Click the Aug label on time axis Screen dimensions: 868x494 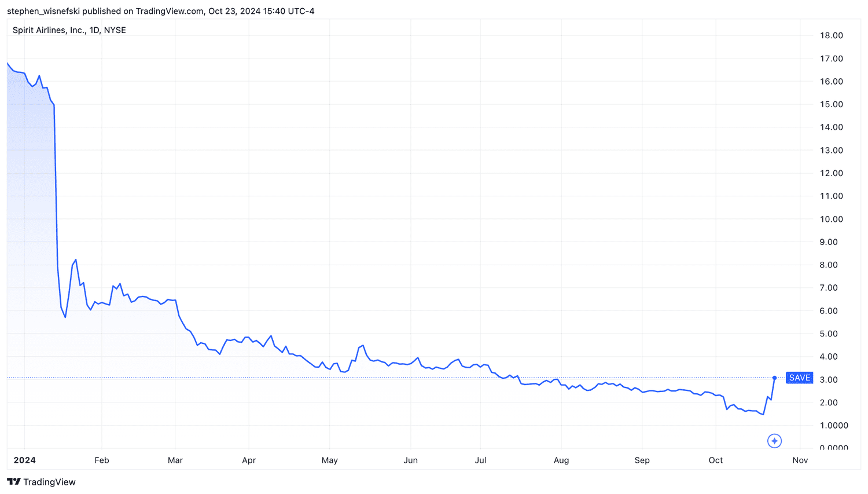click(x=561, y=460)
